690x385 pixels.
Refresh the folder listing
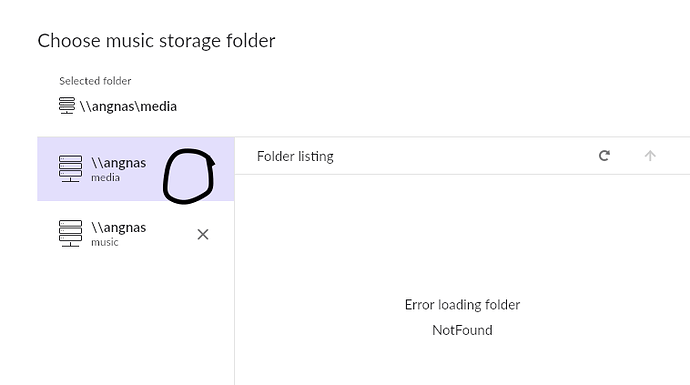[x=604, y=156]
